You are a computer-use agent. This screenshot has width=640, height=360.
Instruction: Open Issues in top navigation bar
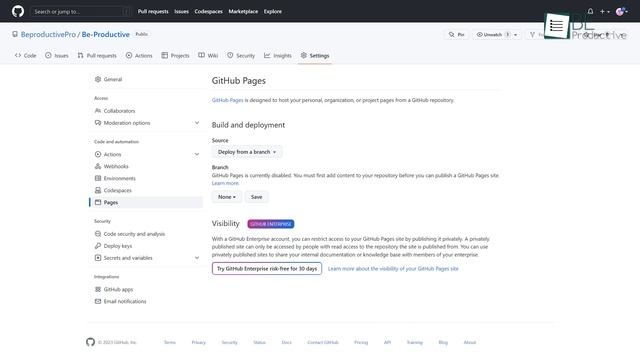[x=182, y=11]
